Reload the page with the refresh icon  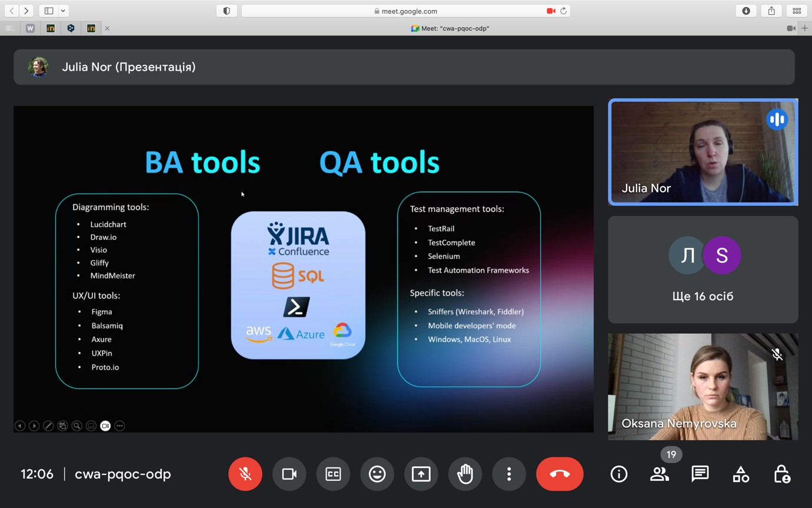click(564, 11)
